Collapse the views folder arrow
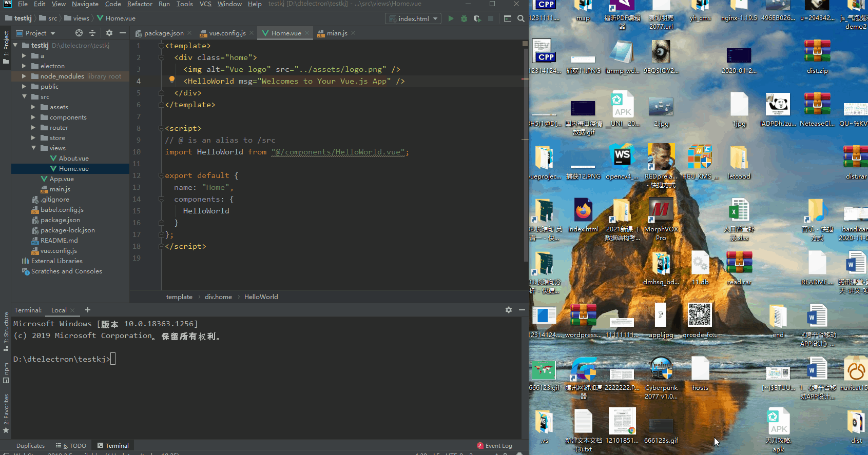 coord(33,148)
